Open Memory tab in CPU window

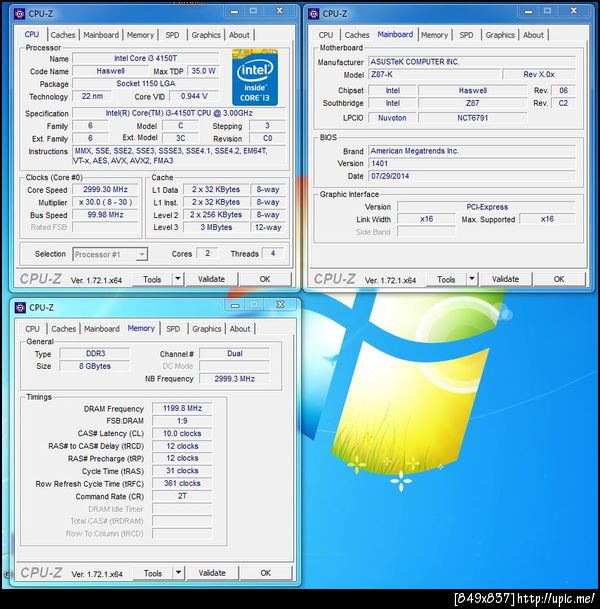(140, 35)
